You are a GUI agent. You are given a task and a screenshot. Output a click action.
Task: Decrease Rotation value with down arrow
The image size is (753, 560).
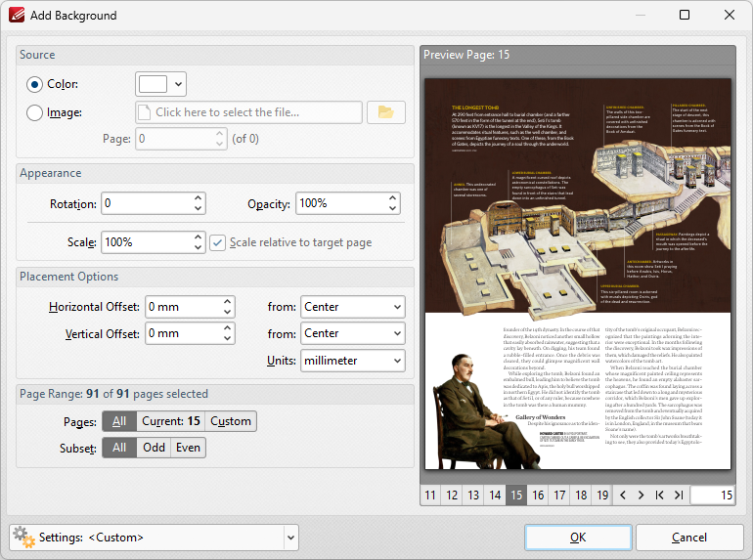tap(198, 209)
